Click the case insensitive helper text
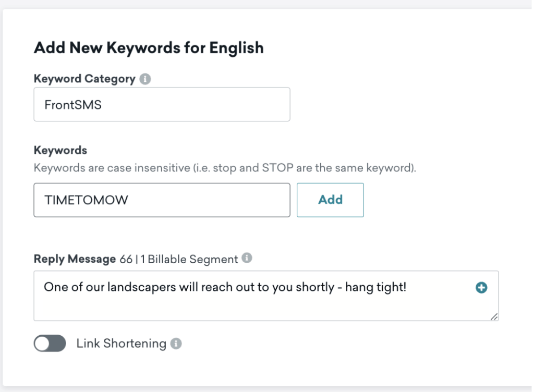Image resolution: width=533 pixels, height=392 pixels. (224, 168)
